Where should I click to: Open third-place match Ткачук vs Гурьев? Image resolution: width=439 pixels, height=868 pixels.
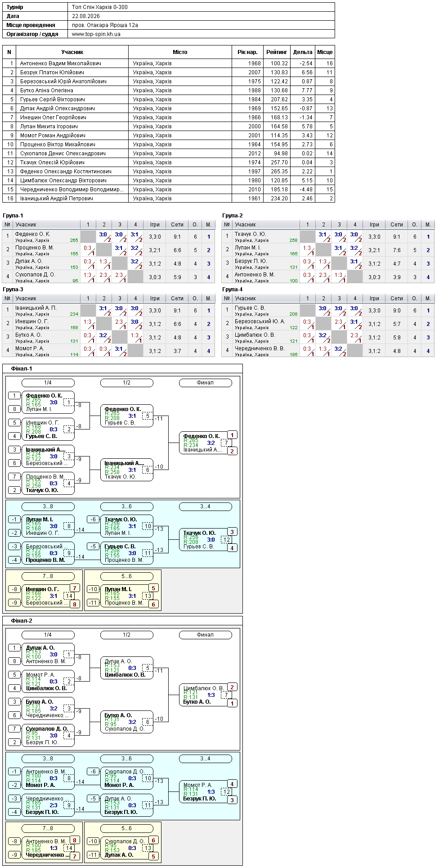click(205, 540)
